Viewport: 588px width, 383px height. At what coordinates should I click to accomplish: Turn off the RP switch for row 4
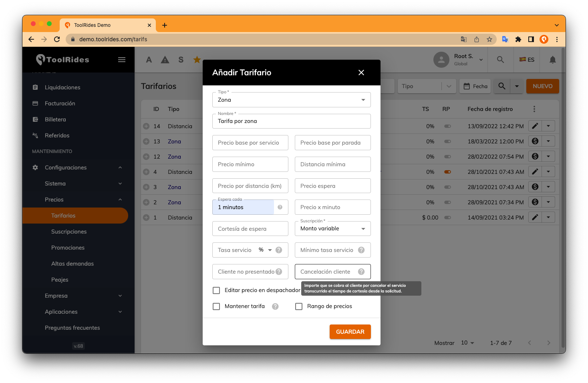[x=447, y=172]
